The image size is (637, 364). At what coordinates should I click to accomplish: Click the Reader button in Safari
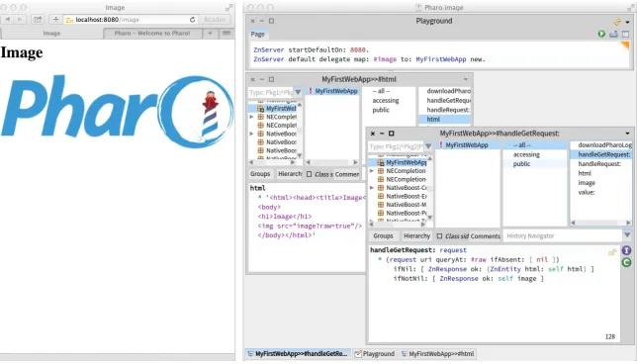point(215,20)
